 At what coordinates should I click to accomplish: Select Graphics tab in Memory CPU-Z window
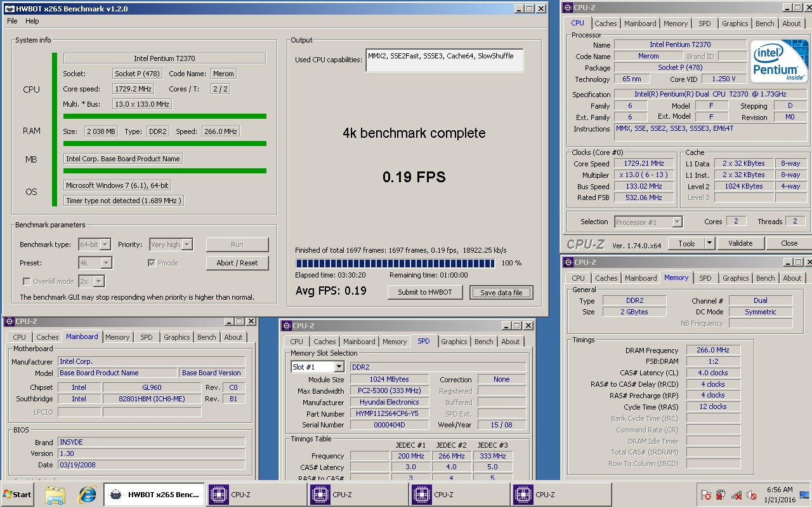[735, 278]
